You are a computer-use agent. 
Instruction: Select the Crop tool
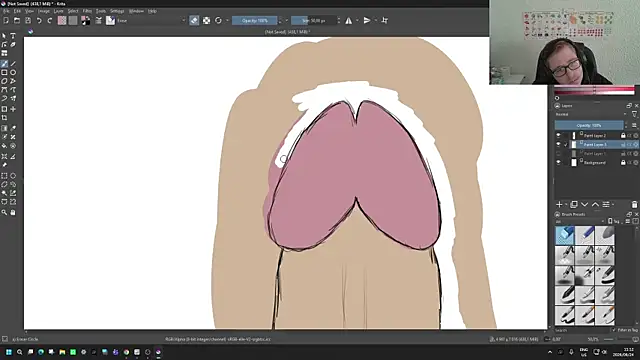pos(4,118)
